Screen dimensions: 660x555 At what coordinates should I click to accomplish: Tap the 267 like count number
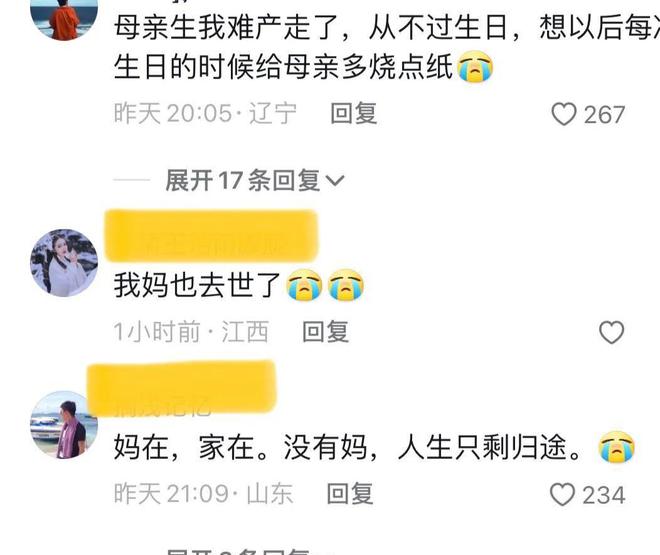pyautogui.click(x=604, y=115)
